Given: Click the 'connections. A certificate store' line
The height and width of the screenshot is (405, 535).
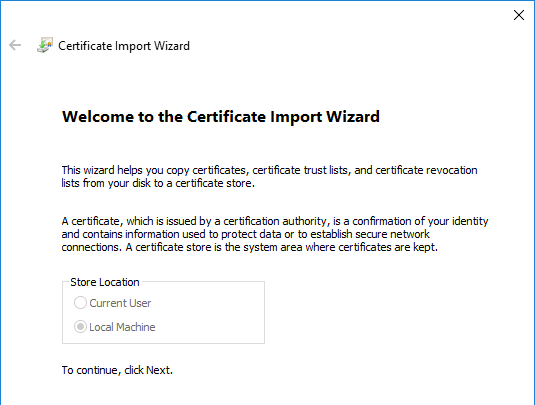Looking at the screenshot, I should coord(250,247).
